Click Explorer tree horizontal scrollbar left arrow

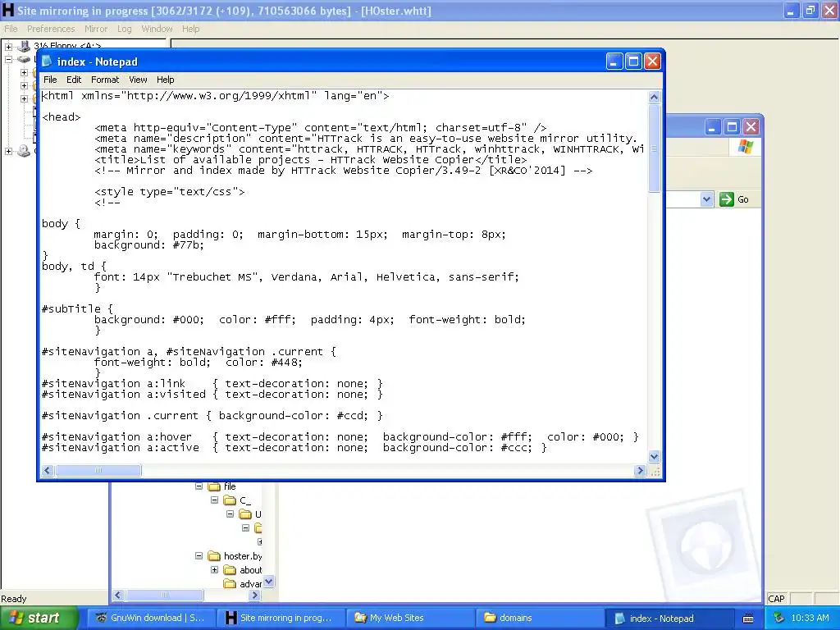(118, 595)
